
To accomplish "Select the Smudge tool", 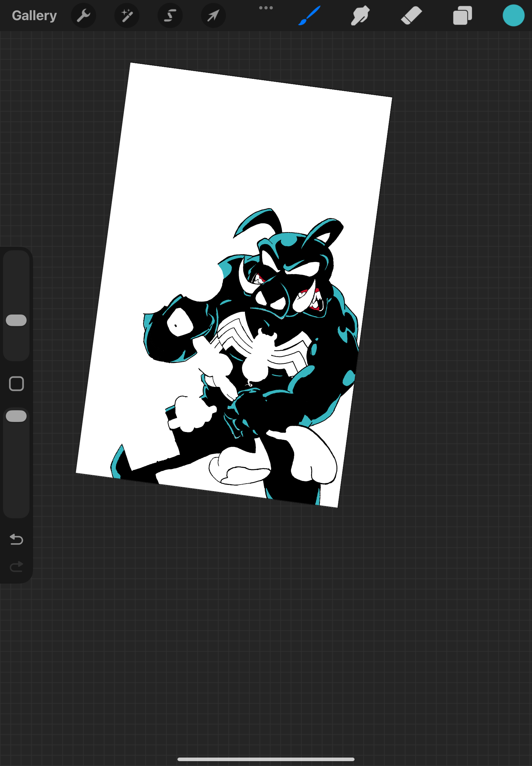I will (360, 15).
